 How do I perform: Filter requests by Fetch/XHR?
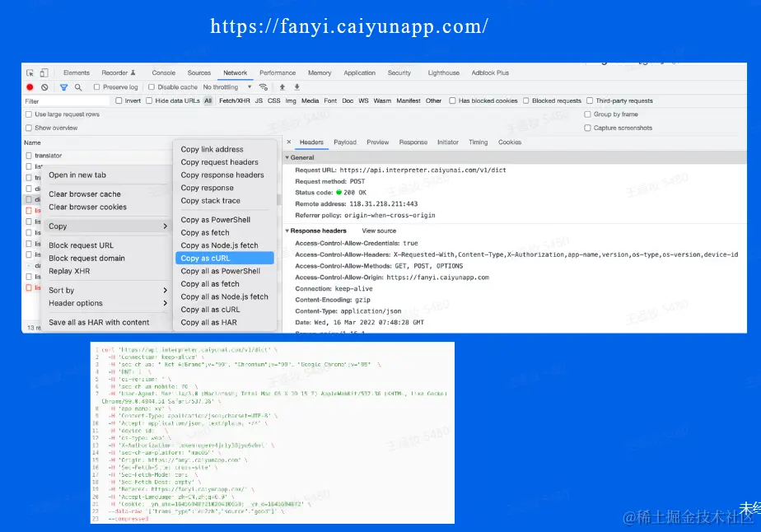point(235,100)
